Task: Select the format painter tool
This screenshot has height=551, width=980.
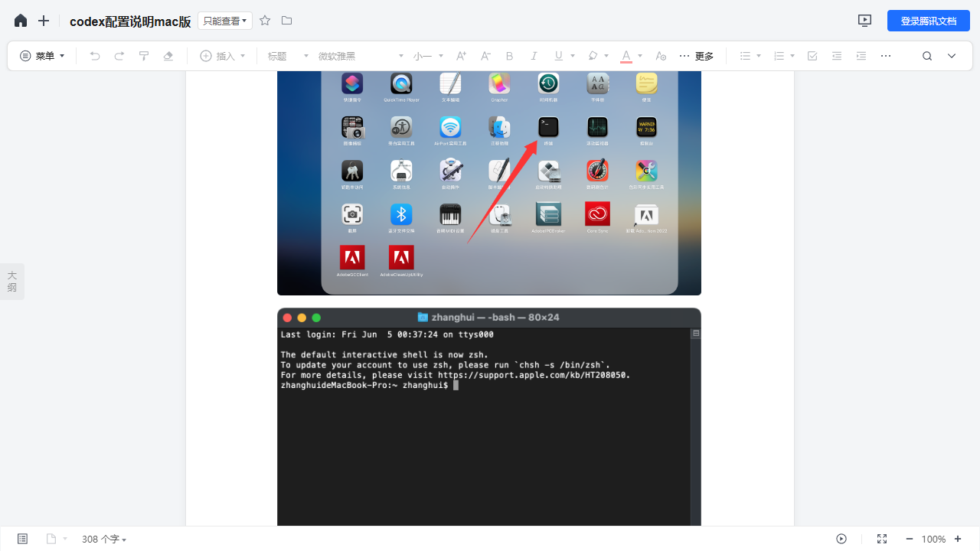Action: tap(144, 56)
